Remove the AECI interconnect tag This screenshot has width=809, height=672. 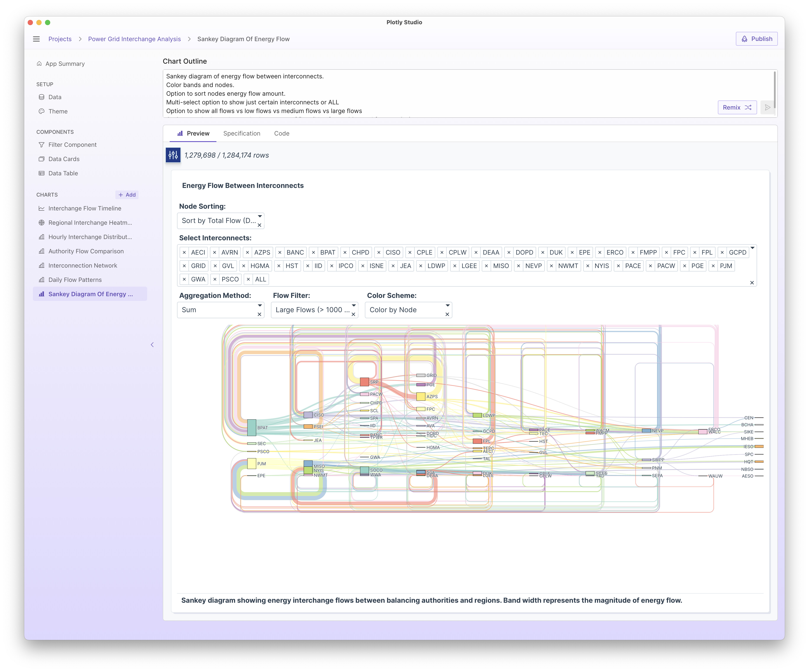pyautogui.click(x=184, y=252)
